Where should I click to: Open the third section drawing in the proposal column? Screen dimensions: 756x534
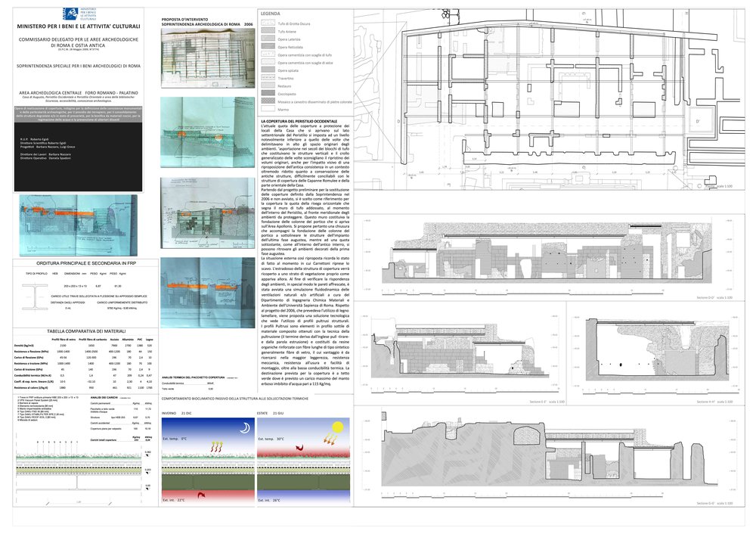[x=208, y=213]
